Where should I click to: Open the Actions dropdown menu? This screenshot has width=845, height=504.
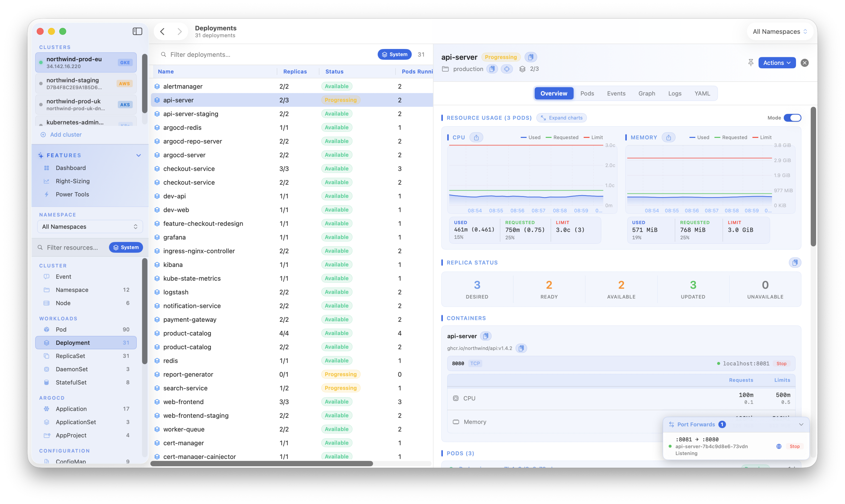click(777, 63)
